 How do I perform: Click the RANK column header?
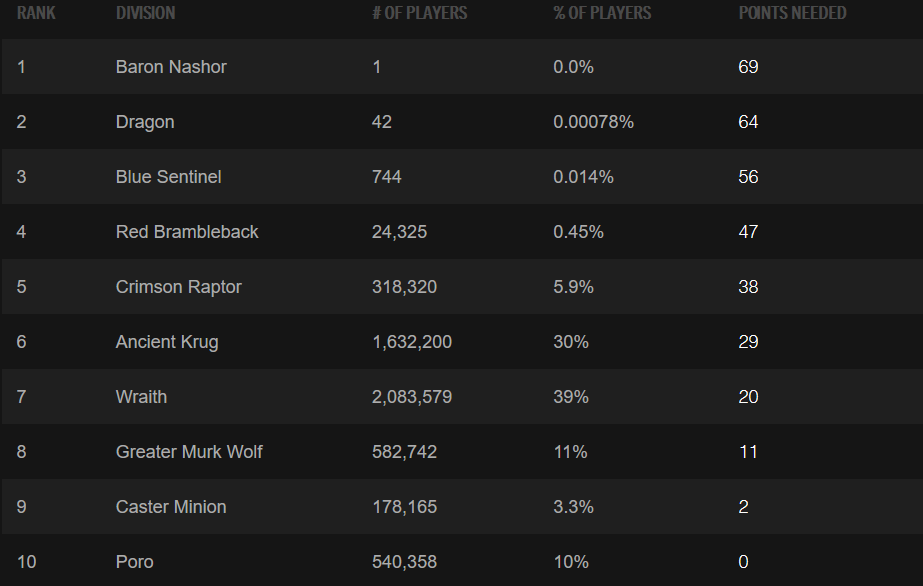click(36, 13)
